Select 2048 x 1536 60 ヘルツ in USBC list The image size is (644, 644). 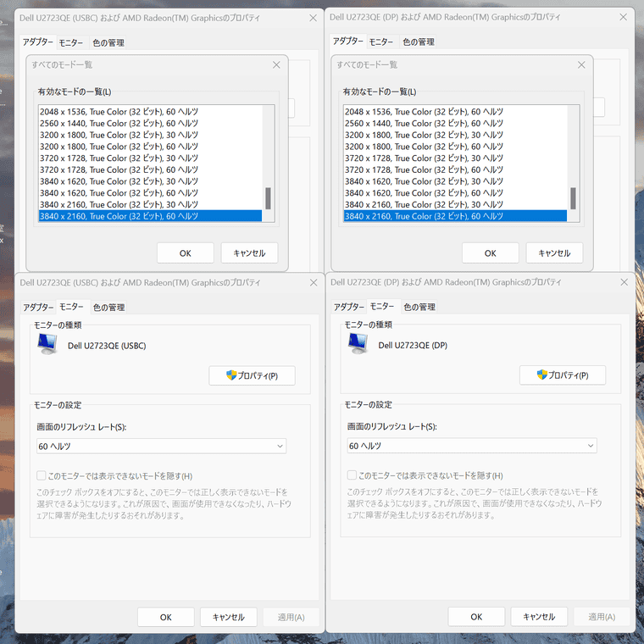click(150, 112)
